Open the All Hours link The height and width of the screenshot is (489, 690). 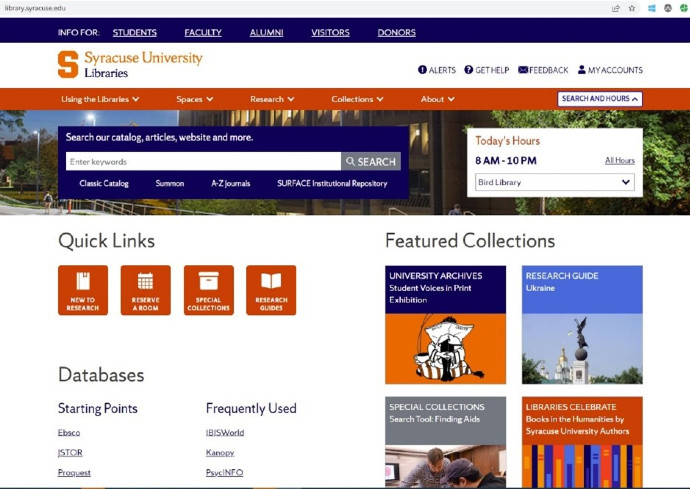[620, 161]
